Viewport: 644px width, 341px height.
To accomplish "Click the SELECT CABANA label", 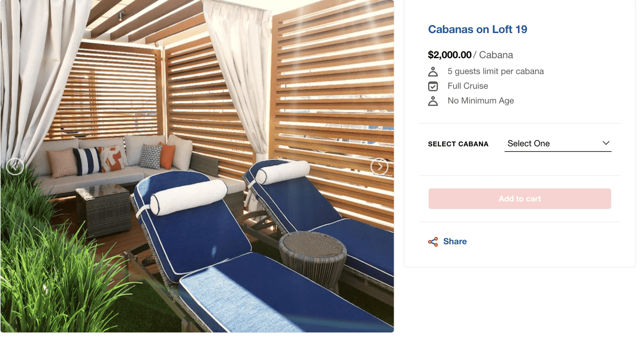I will coord(458,144).
